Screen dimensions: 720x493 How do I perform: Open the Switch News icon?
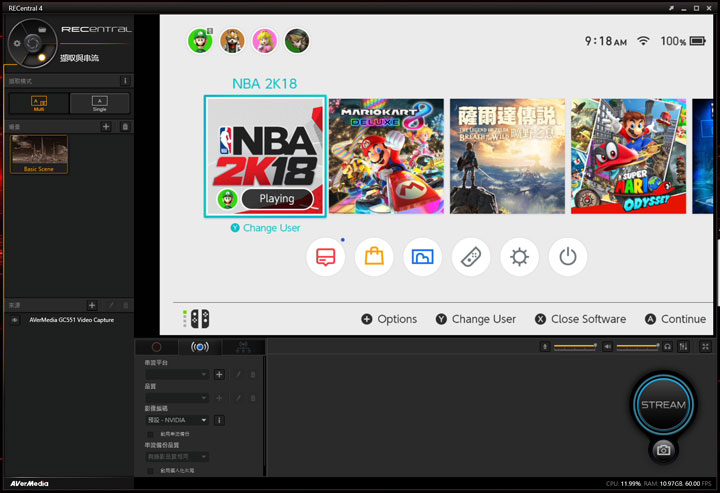(326, 257)
